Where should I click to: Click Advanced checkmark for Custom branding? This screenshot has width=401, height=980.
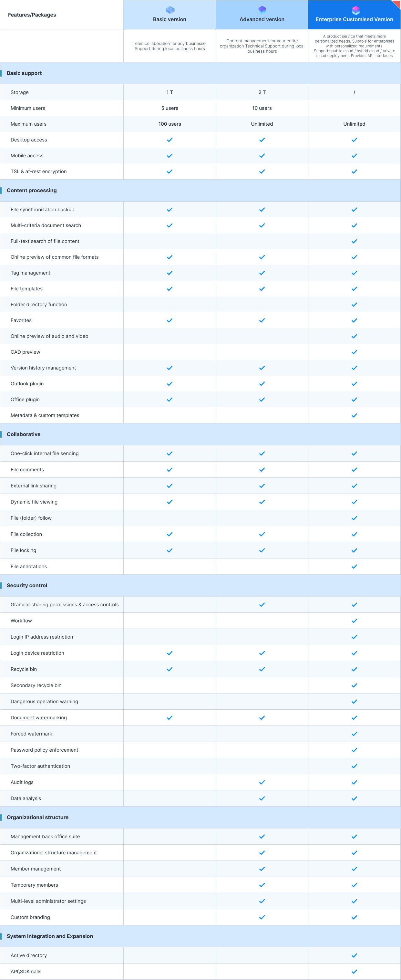pyautogui.click(x=262, y=917)
